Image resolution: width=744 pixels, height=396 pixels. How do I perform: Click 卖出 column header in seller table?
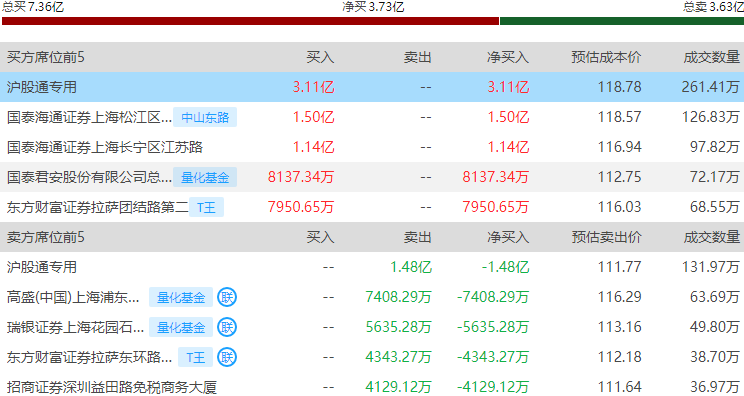418,237
